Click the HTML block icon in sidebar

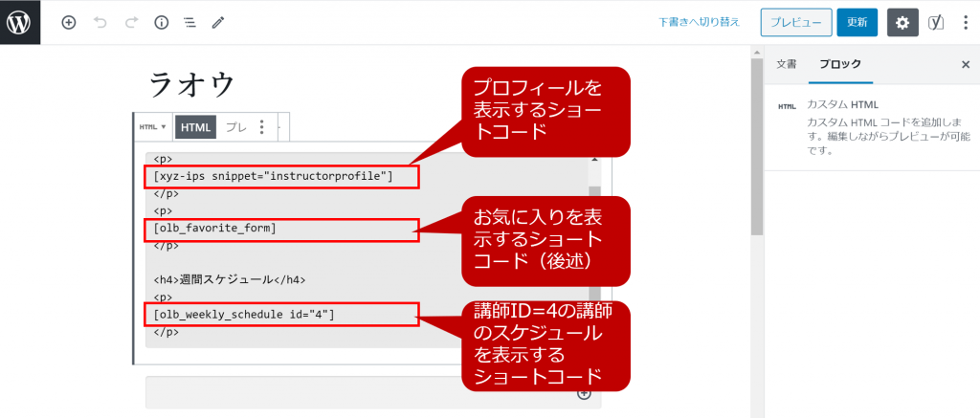point(787,106)
